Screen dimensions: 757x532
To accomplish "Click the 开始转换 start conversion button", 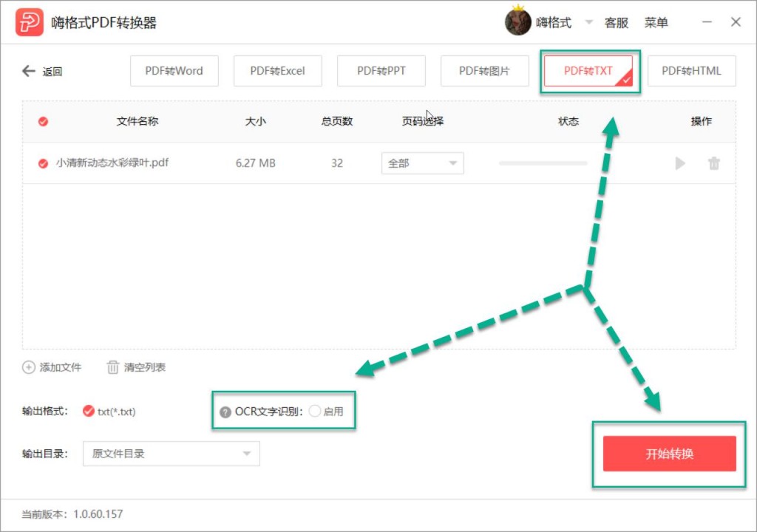I will click(x=669, y=454).
